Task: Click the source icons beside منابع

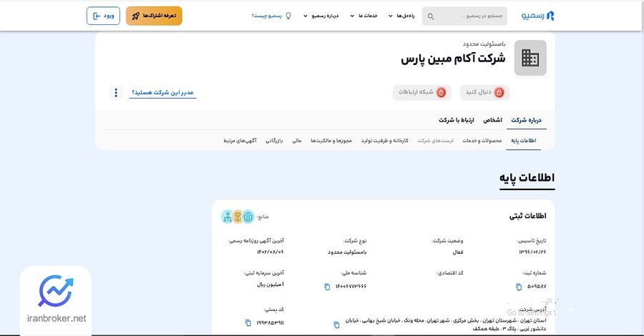Action: [x=237, y=216]
